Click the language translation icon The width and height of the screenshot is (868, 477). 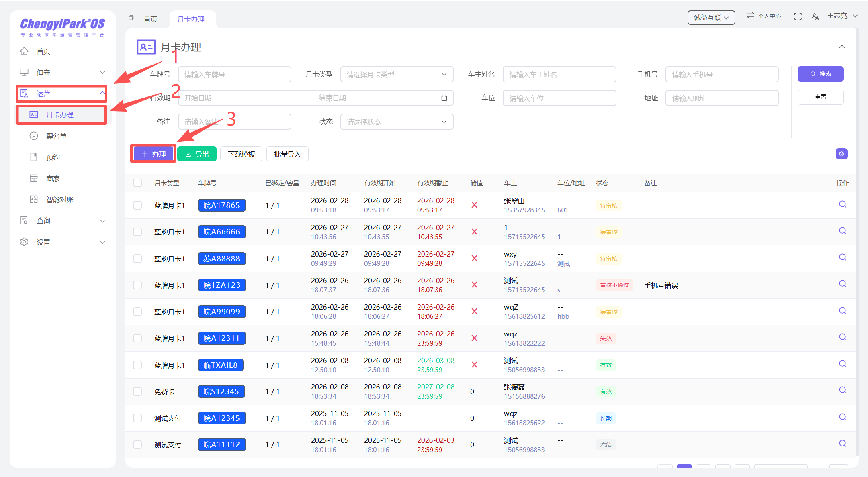(x=815, y=16)
